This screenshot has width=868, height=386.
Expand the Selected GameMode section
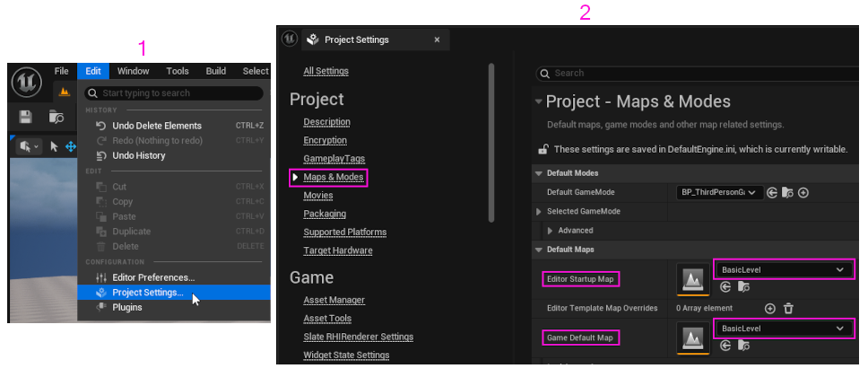coord(539,212)
